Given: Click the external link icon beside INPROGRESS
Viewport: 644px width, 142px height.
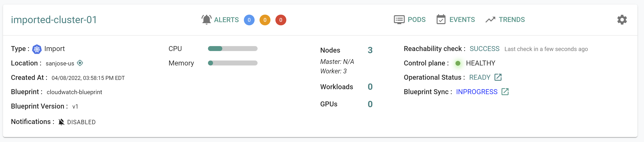Looking at the screenshot, I should pyautogui.click(x=505, y=92).
